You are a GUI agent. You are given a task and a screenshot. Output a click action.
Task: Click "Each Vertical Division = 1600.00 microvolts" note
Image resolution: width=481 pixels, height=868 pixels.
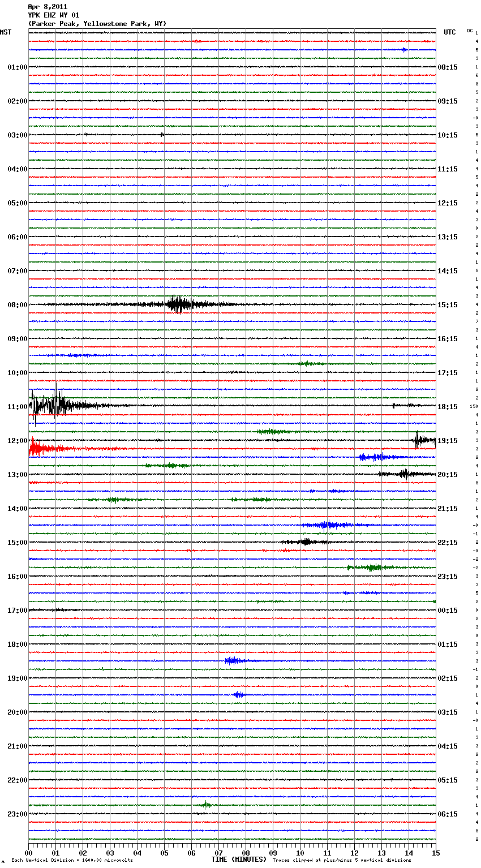coord(72,861)
